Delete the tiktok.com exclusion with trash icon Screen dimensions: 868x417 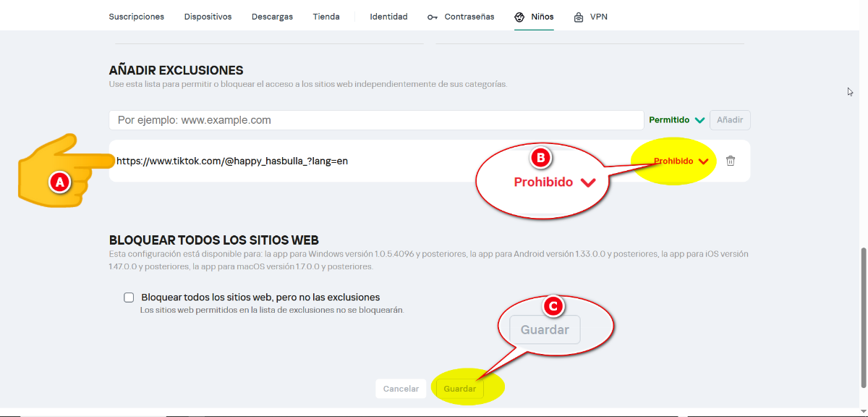[x=731, y=161]
